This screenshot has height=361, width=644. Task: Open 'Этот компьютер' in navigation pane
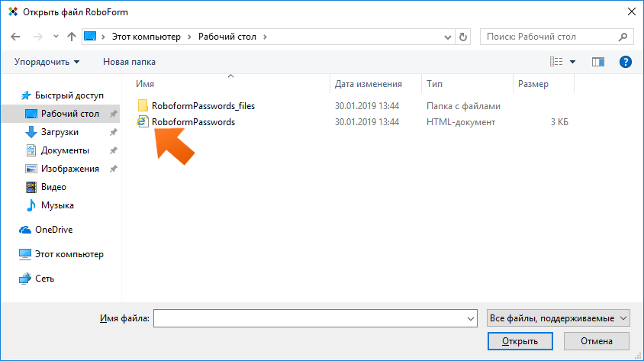(69, 254)
